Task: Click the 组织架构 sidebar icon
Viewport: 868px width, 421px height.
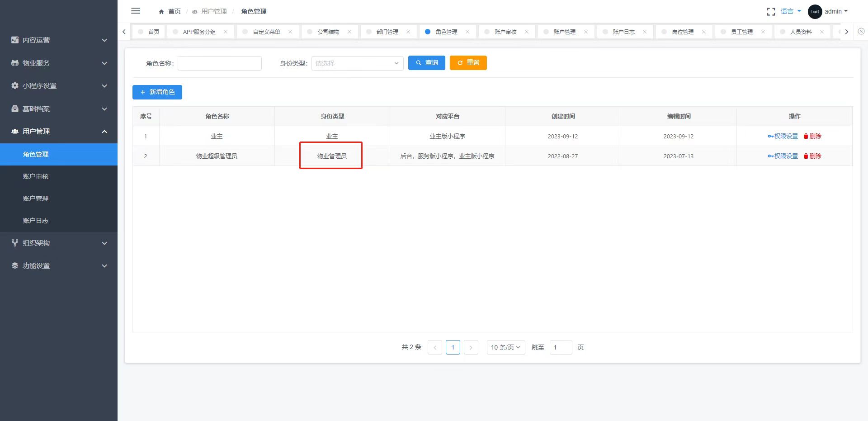Action: (15, 243)
